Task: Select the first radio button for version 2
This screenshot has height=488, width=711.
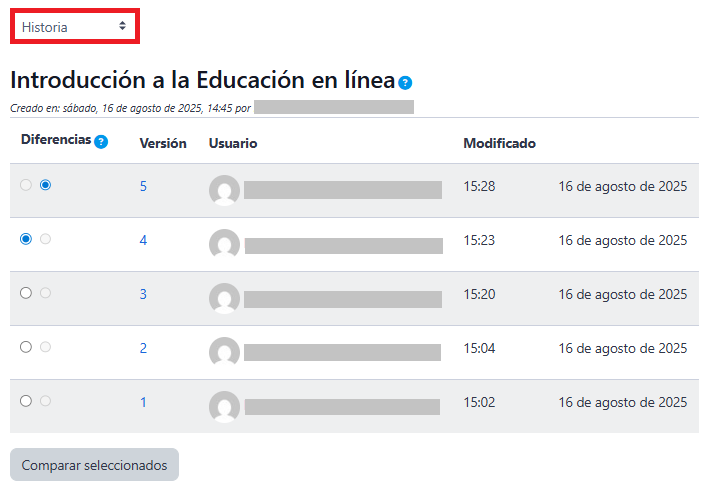Action: pos(26,346)
